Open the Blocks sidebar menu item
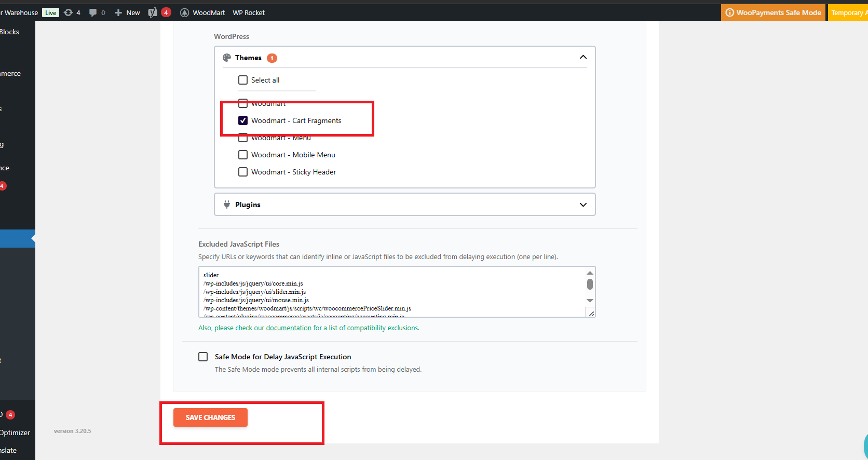 tap(10, 32)
